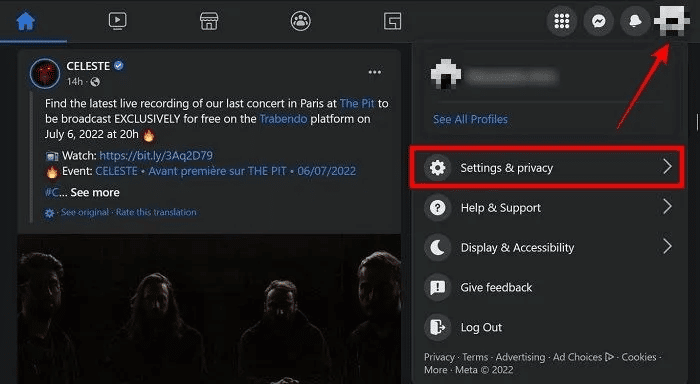The height and width of the screenshot is (384, 700).
Task: Click the Settings & privacy gear icon
Action: coord(438,167)
